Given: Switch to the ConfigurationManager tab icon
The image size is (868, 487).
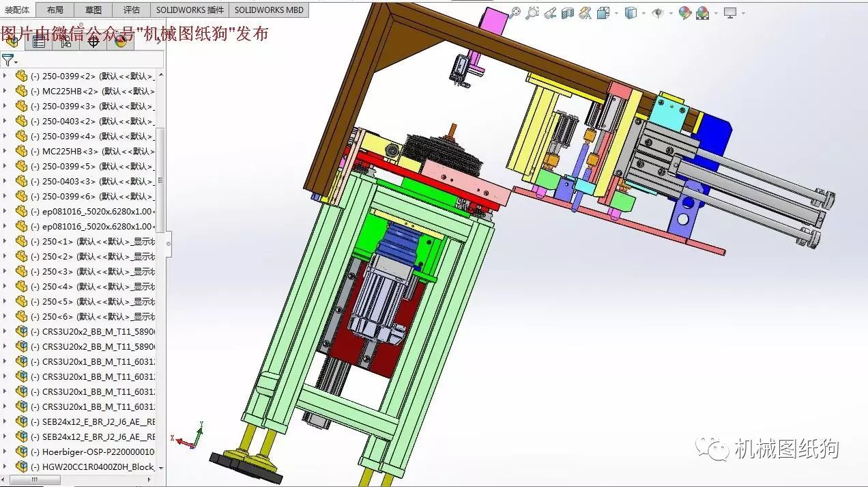Looking at the screenshot, I should tap(66, 42).
